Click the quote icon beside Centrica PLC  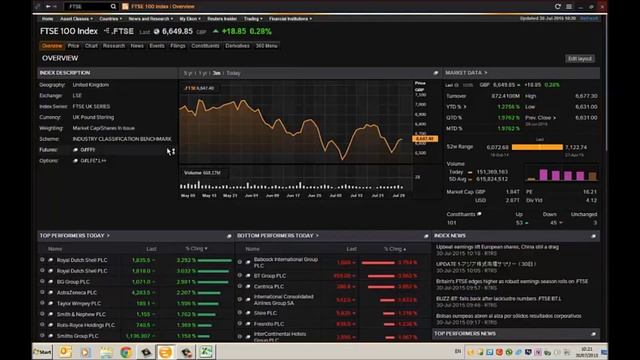[248, 287]
